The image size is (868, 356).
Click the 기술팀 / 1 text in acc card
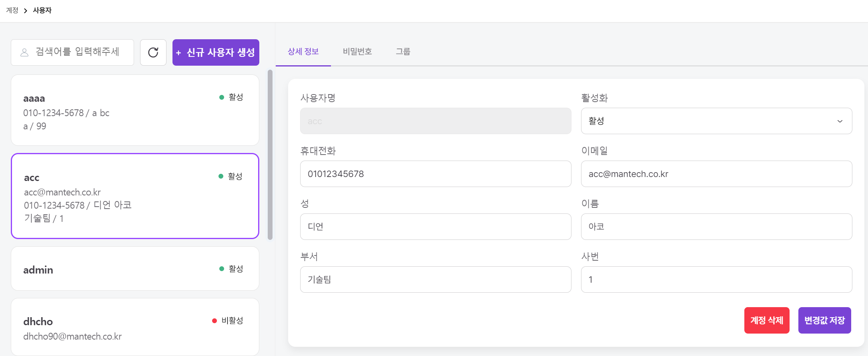pyautogui.click(x=44, y=218)
